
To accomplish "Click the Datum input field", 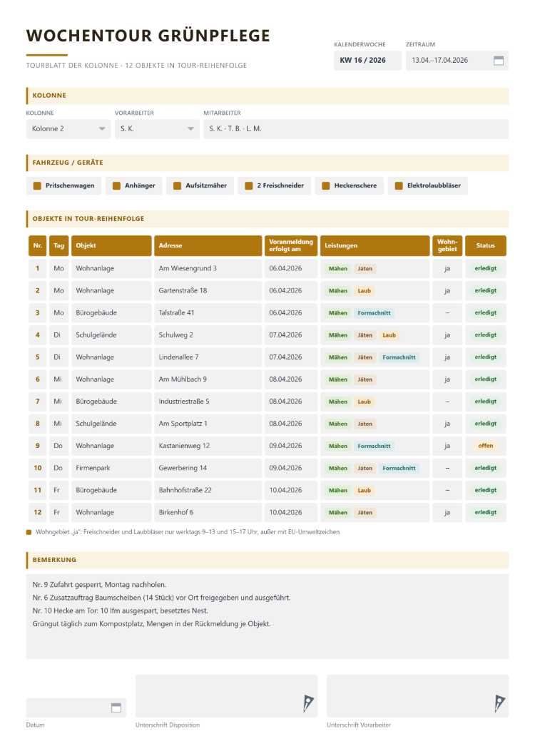I will pos(76,708).
